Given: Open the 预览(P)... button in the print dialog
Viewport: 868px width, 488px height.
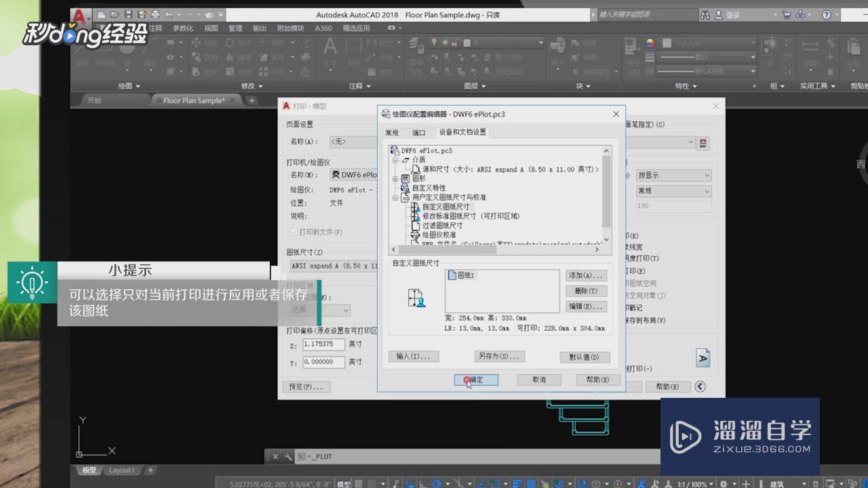Looking at the screenshot, I should tap(305, 387).
